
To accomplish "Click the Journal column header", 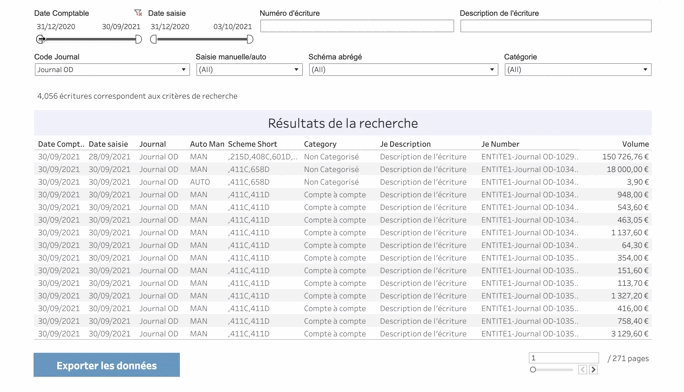I will [x=153, y=144].
